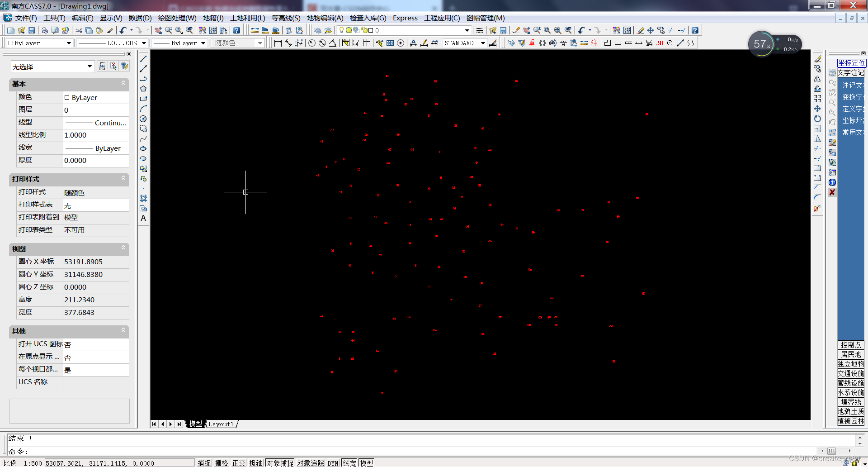Select the Erase tool in modify toolbar
The width and height of the screenshot is (868, 467).
(817, 59)
